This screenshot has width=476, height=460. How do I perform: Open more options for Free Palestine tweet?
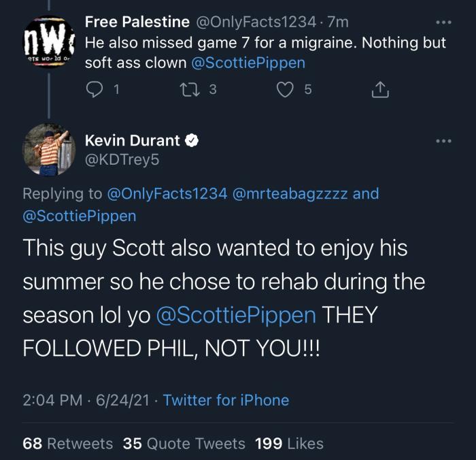pyautogui.click(x=443, y=22)
